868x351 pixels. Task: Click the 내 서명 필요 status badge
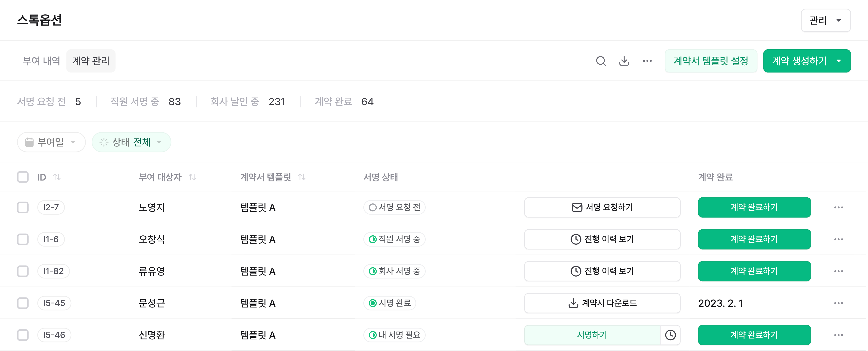point(395,335)
